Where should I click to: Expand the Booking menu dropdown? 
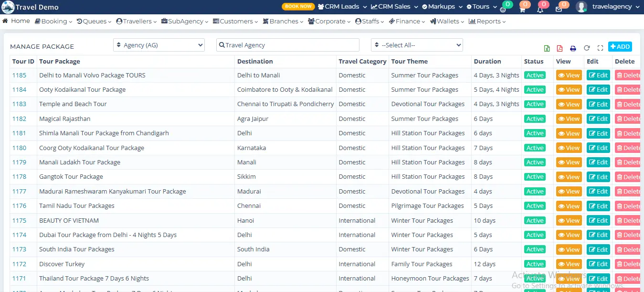pyautogui.click(x=53, y=21)
